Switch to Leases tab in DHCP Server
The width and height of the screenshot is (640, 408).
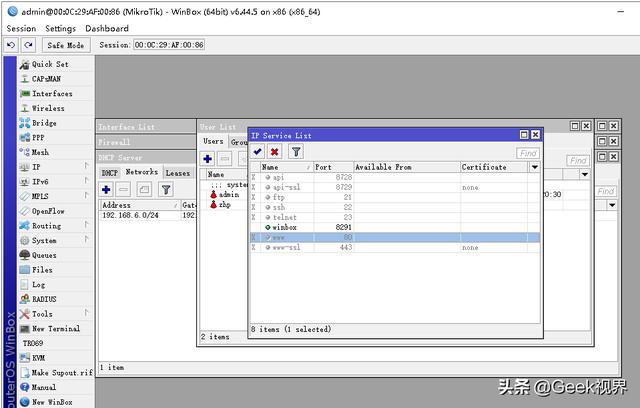[x=178, y=173]
